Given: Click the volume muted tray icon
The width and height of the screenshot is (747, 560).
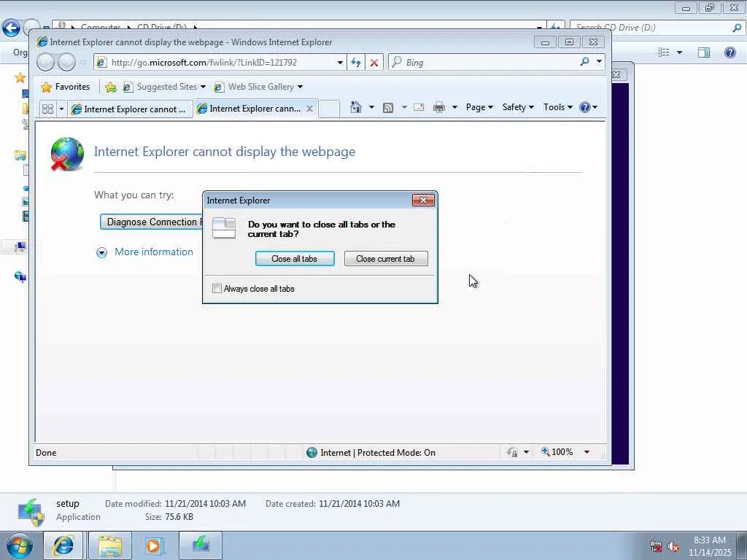Looking at the screenshot, I should (x=673, y=547).
